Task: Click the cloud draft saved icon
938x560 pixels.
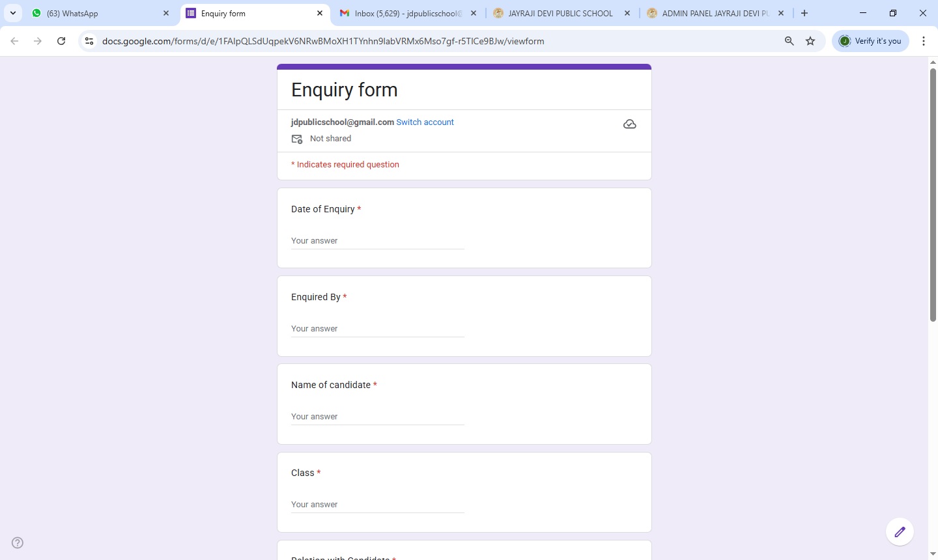Action: 629,124
